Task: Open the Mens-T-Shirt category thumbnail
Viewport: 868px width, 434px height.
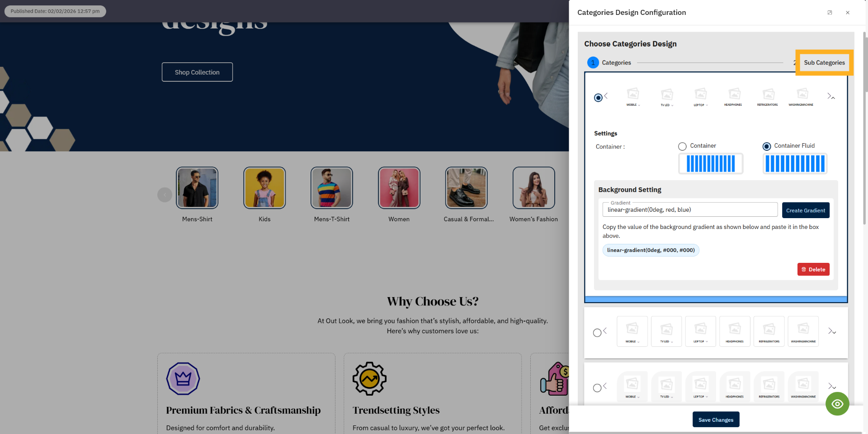Action: pyautogui.click(x=332, y=188)
